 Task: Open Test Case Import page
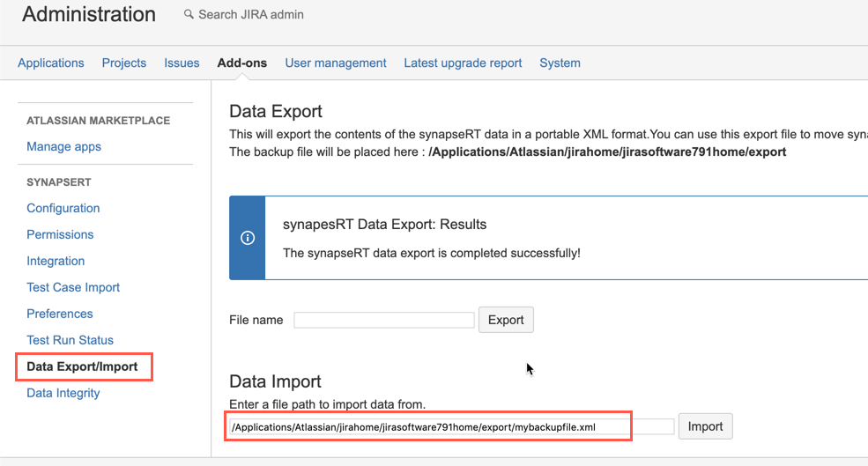pyautogui.click(x=73, y=287)
